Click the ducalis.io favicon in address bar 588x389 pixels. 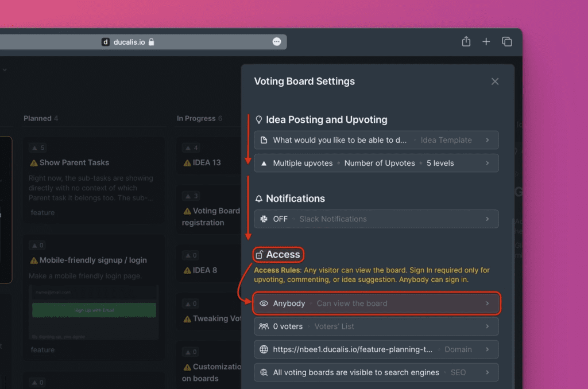click(106, 42)
